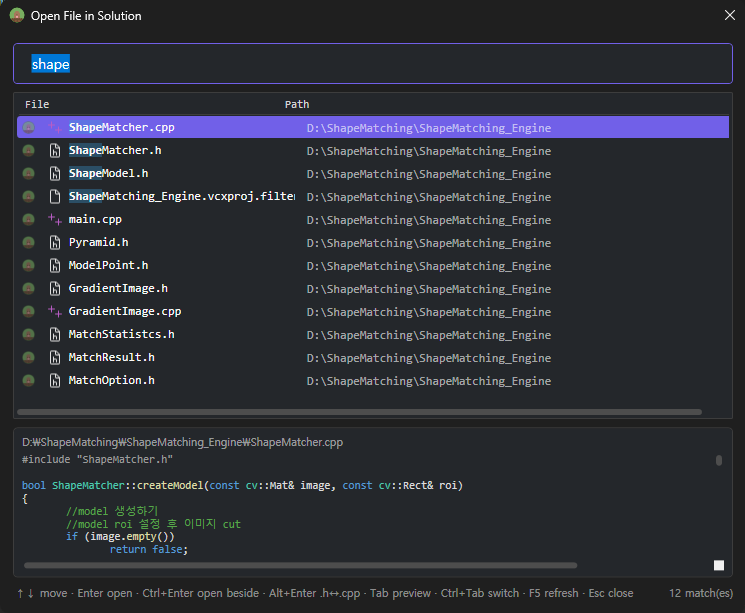Click path cell of the MatchOption.h row
The height and width of the screenshot is (613, 745).
(x=429, y=381)
